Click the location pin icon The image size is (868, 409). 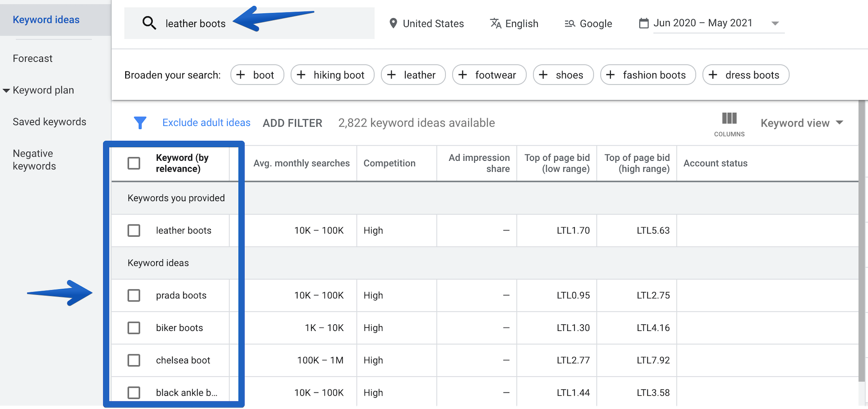[393, 23]
